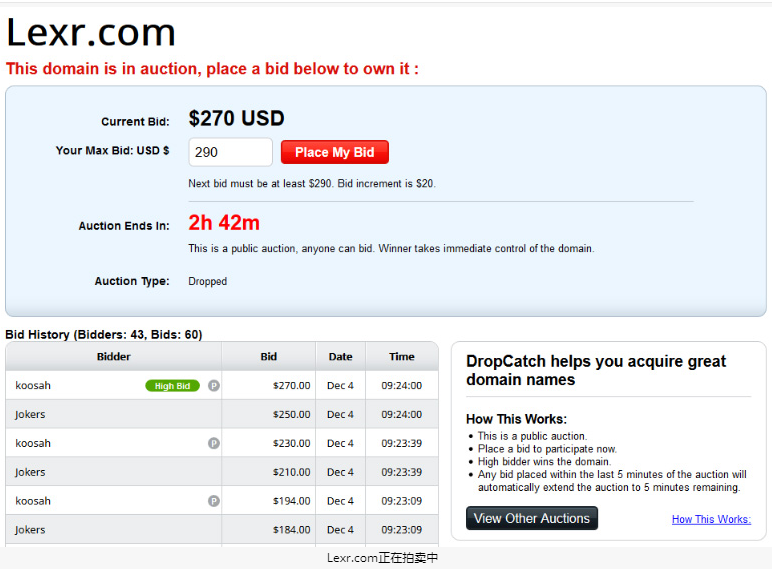Click the proxy icon beside koosah's $230.00 bid
Screen dimensions: 772x569
click(x=214, y=443)
